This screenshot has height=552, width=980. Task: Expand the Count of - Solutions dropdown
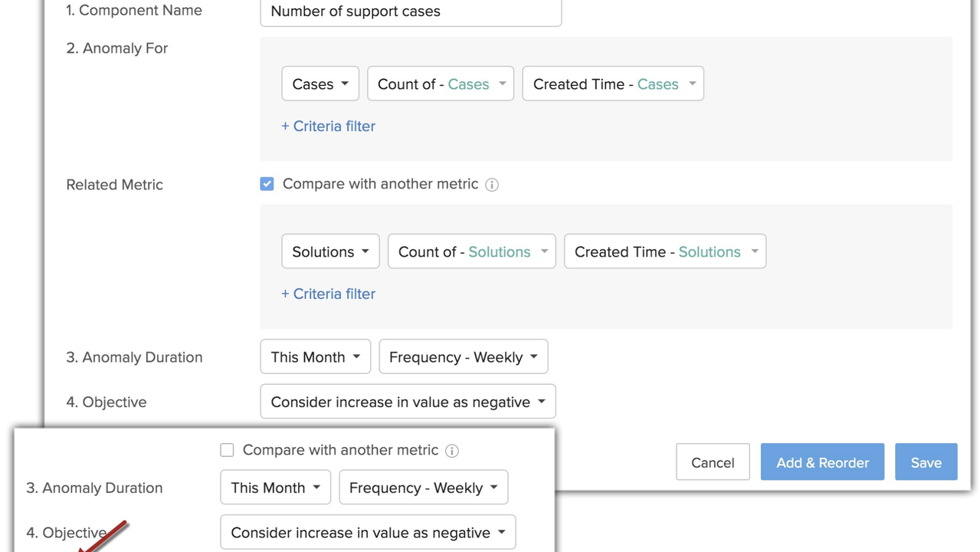tap(471, 251)
